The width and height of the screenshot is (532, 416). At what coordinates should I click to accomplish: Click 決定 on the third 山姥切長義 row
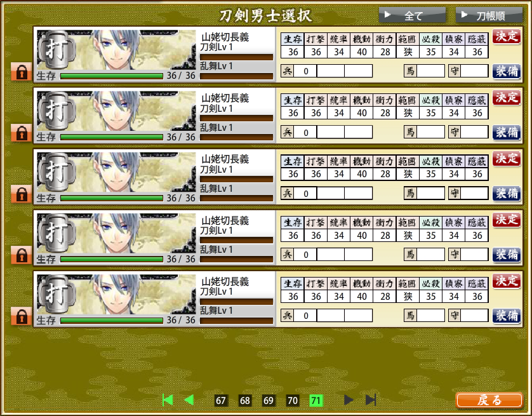[x=507, y=159]
